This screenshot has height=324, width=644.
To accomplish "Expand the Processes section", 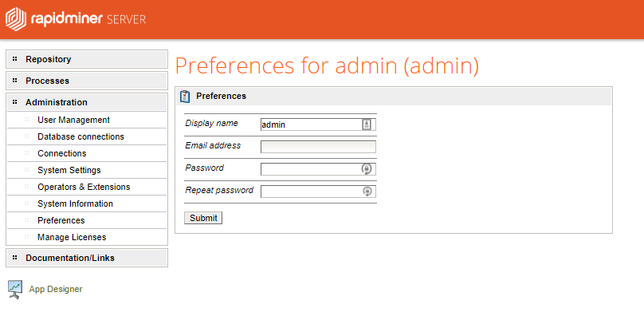I will tap(47, 81).
